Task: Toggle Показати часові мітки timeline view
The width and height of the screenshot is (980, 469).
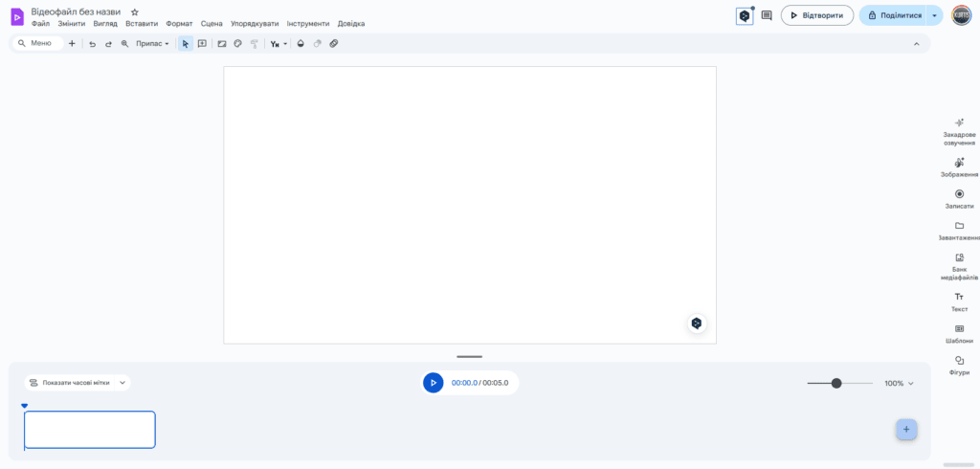Action: [77, 383]
